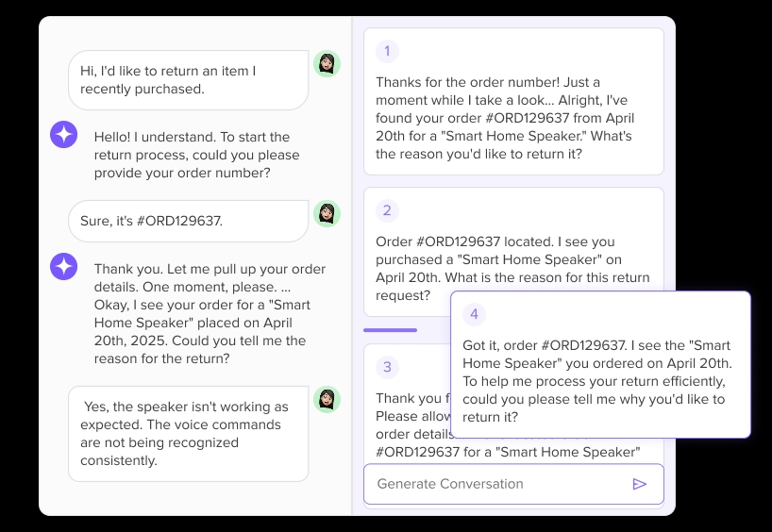Click the assistant sparkle icon beside Thank you message
This screenshot has height=532, width=772.
click(63, 266)
